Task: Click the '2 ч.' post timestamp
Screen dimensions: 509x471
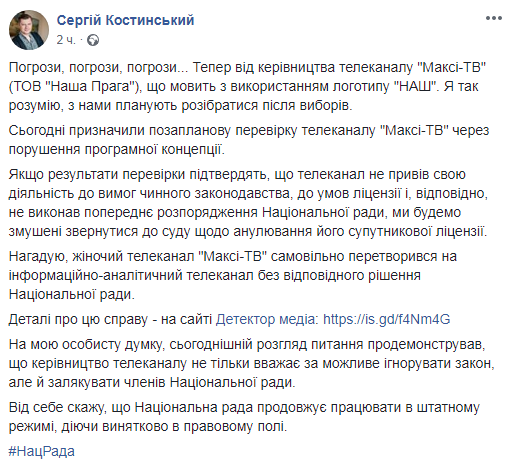Action: [x=66, y=40]
